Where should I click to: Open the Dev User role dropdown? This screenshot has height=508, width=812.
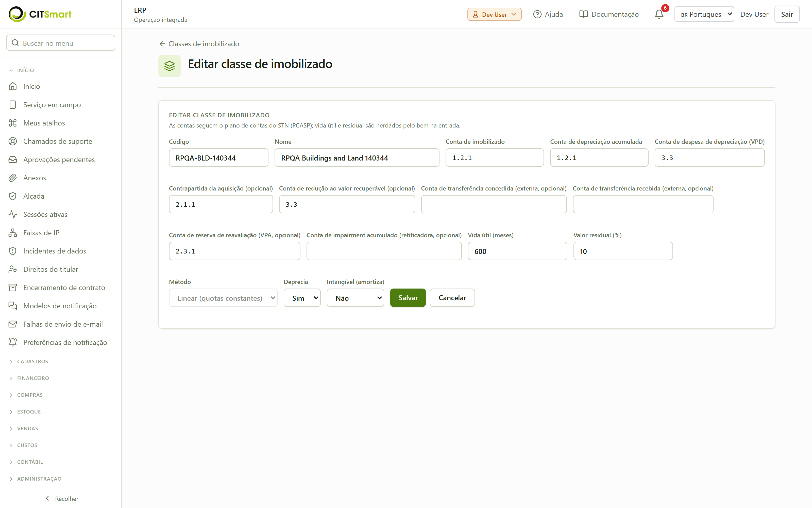pos(494,14)
